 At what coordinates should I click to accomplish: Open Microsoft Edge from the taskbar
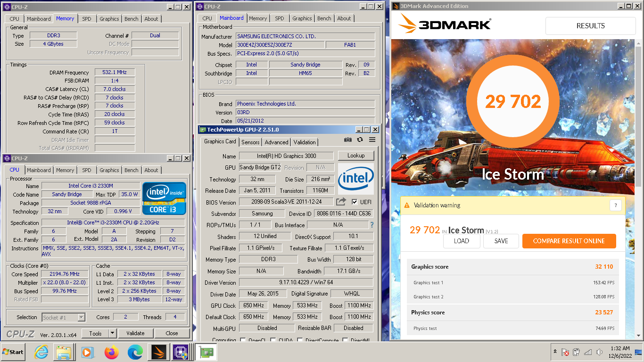click(x=135, y=352)
